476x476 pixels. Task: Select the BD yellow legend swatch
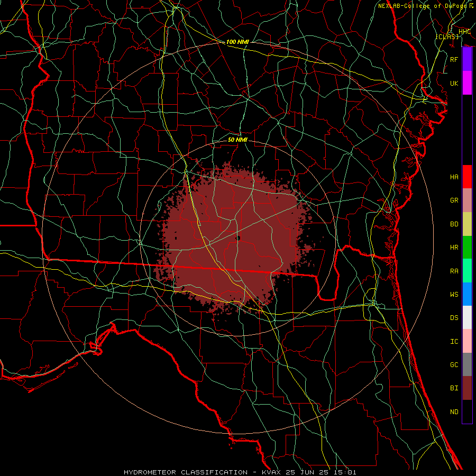(467, 224)
